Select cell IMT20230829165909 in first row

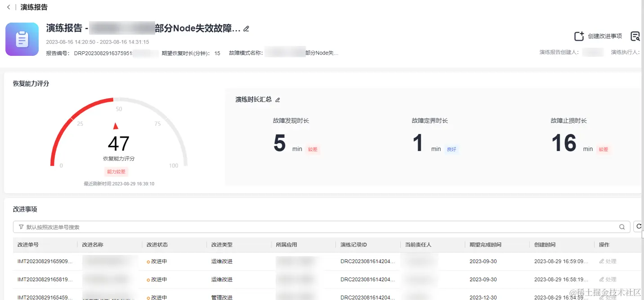(45, 261)
